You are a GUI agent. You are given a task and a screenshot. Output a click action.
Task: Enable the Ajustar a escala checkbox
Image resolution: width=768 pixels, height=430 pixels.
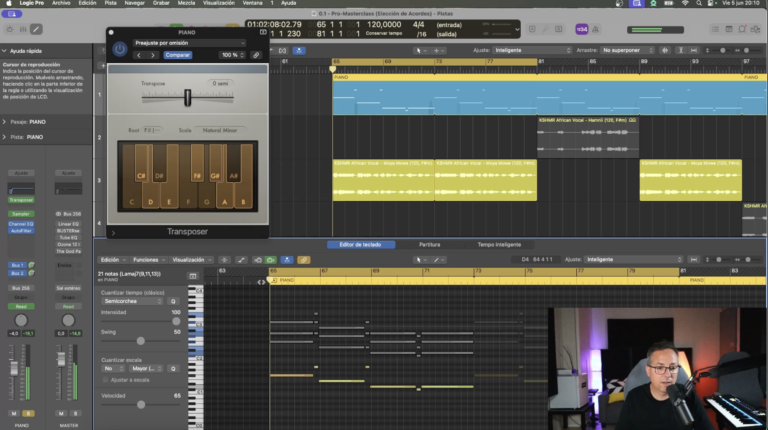(x=105, y=380)
